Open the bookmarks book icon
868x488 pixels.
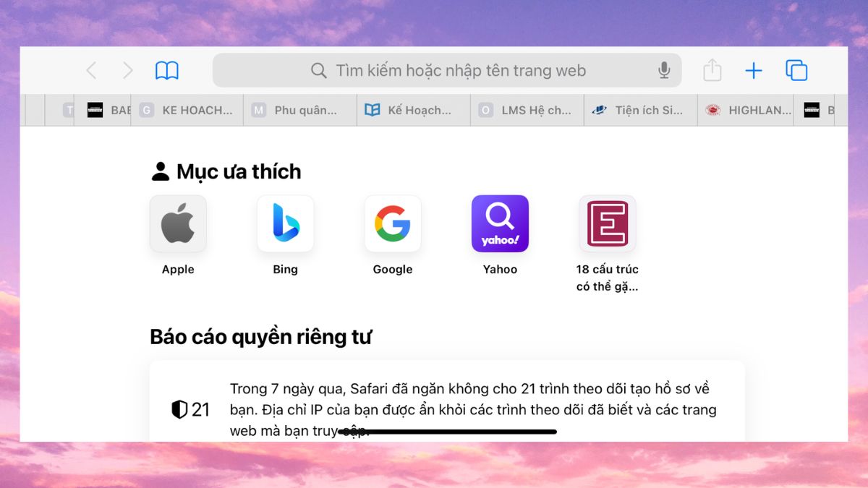(x=167, y=70)
